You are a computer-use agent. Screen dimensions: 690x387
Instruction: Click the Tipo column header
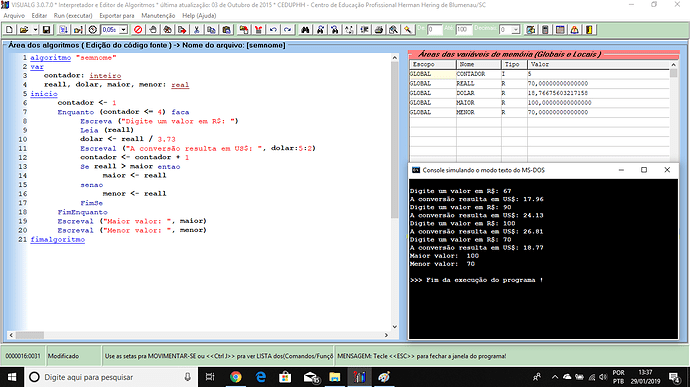point(514,64)
